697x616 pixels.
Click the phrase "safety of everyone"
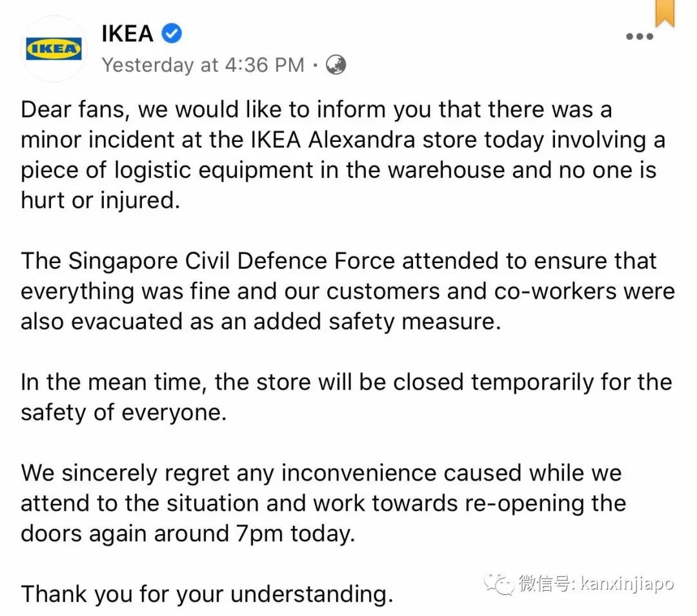tap(123, 412)
